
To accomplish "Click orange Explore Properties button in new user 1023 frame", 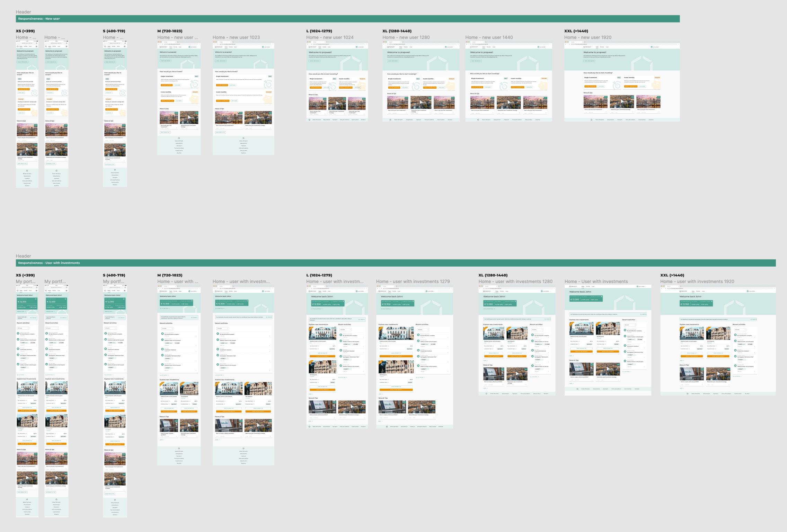I will [222, 85].
